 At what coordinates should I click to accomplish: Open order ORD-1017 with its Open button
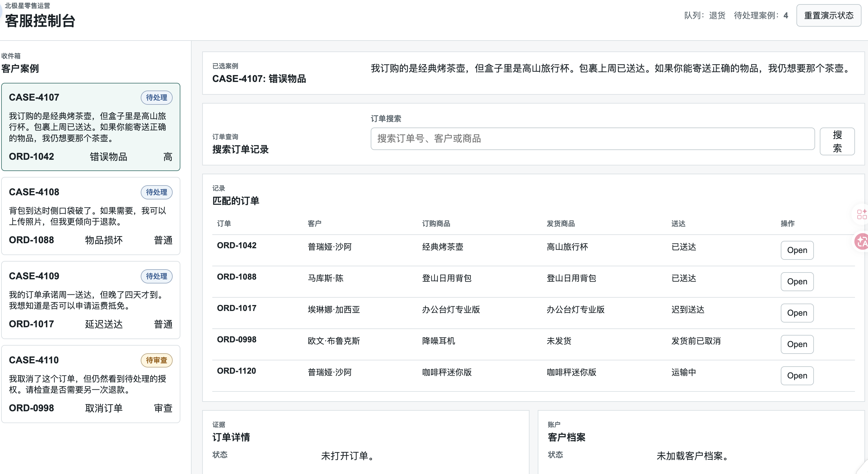pyautogui.click(x=797, y=313)
